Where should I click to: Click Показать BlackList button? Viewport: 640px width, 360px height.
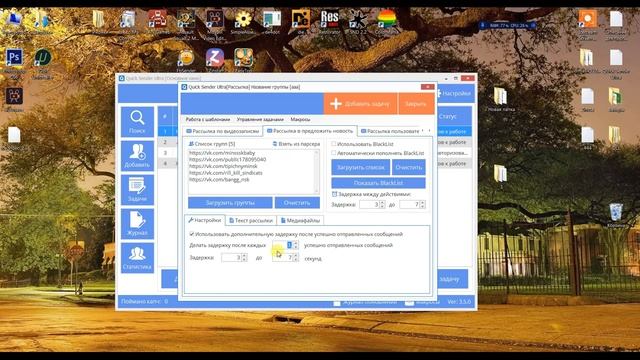[x=378, y=183]
